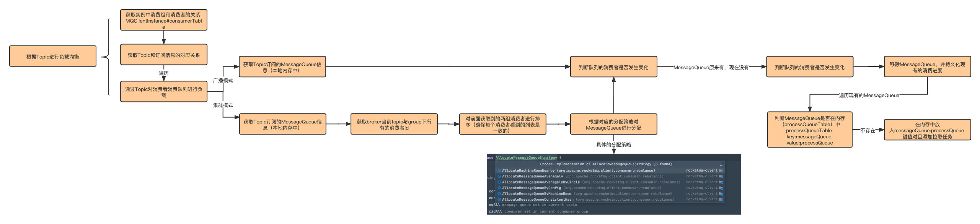The height and width of the screenshot is (224, 980).
Task: Click the class icon beside AllocateMessageQueueConsistentHash
Action: point(499,199)
